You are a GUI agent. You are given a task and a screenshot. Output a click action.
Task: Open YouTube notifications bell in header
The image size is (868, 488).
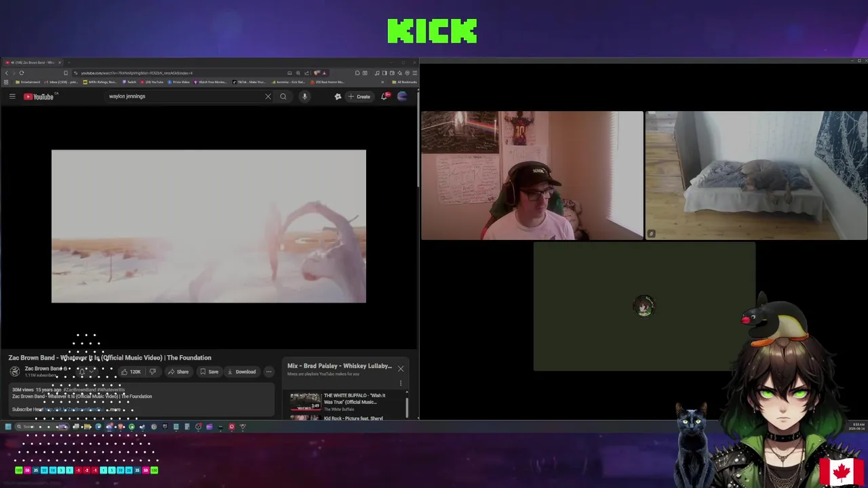coord(384,96)
